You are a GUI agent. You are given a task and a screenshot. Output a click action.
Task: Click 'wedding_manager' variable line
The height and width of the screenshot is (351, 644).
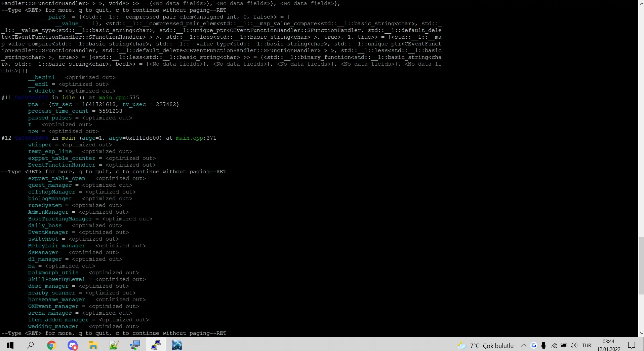point(84,326)
